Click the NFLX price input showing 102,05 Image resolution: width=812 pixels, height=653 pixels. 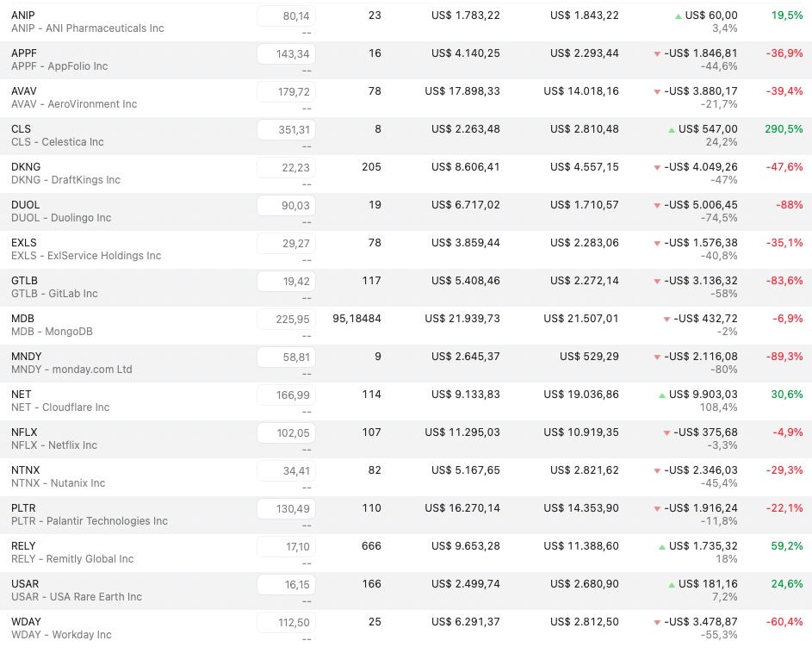[x=286, y=432]
